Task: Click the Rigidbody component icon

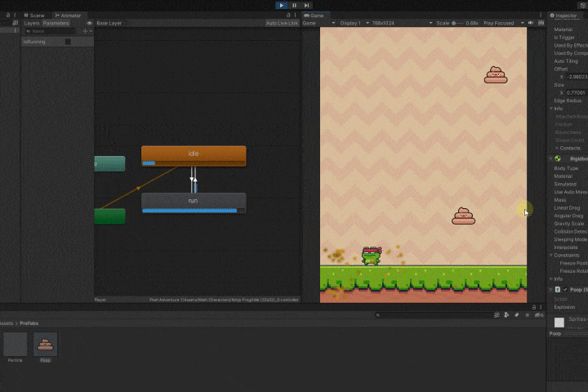Action: point(558,158)
